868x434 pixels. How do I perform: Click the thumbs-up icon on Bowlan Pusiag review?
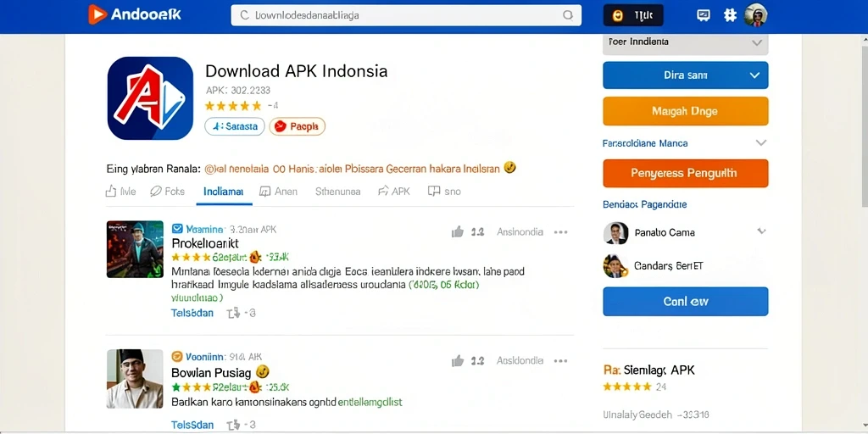458,361
